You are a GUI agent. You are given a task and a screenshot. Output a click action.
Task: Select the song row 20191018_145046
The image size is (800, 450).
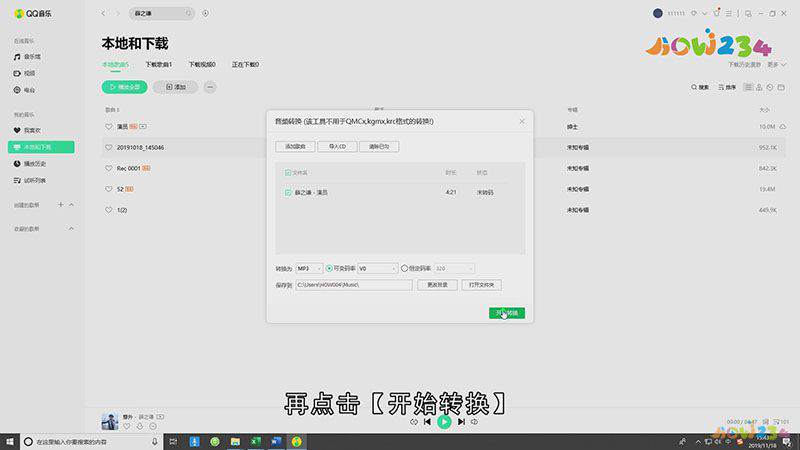point(443,147)
